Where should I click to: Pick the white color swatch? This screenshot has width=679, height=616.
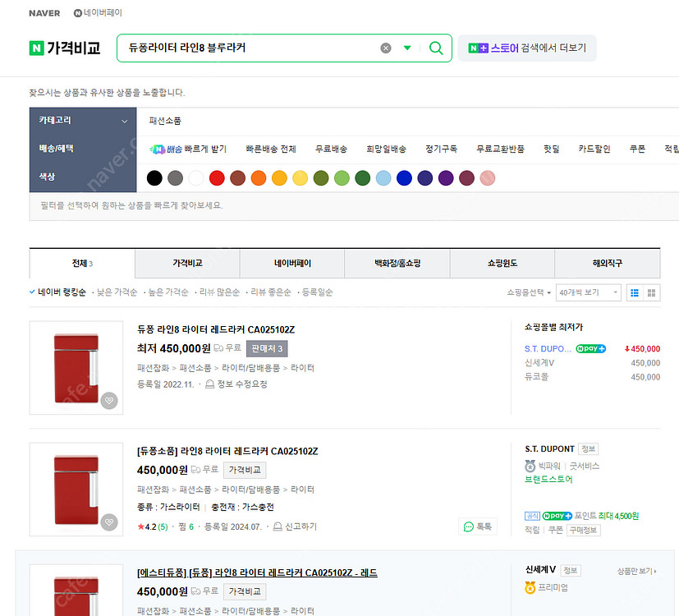195,178
